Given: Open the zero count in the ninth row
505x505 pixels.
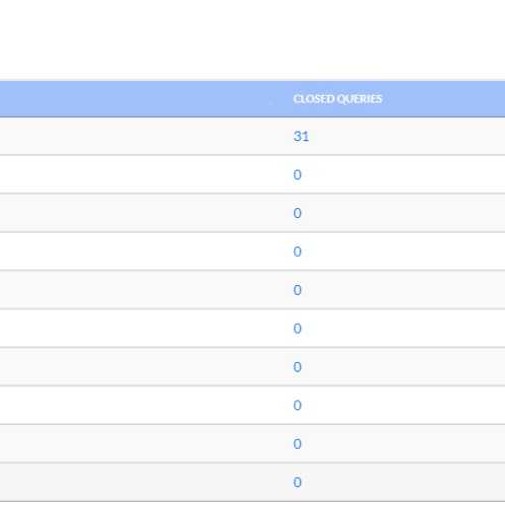Looking at the screenshot, I should pyautogui.click(x=297, y=444).
